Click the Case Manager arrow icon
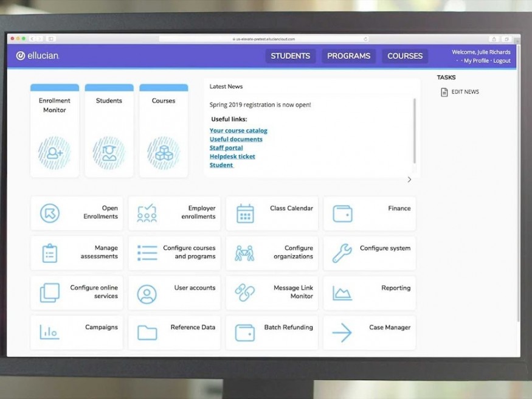 pos(342,333)
